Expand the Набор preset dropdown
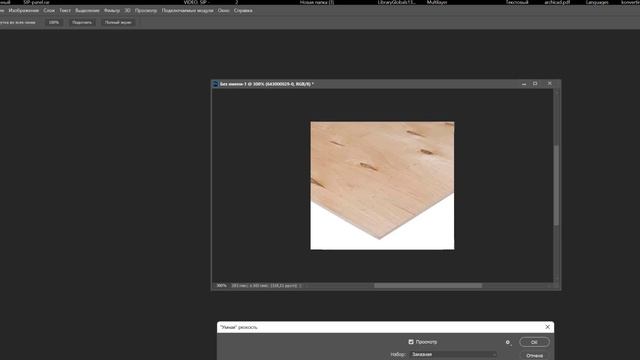 [x=453, y=354]
